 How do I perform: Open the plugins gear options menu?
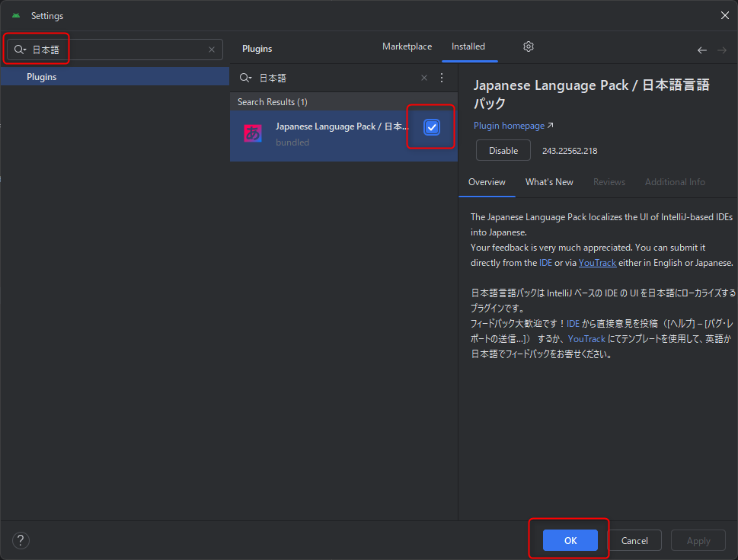tap(529, 46)
